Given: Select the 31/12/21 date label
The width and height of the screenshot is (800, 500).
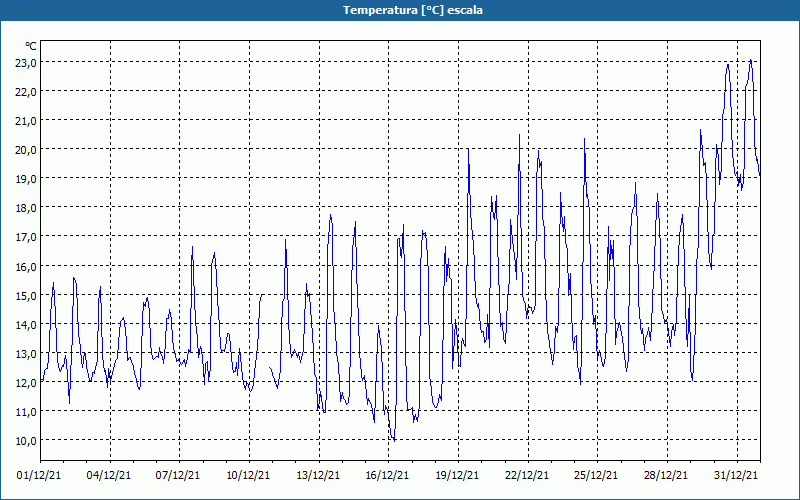Looking at the screenshot, I should click(x=736, y=475).
